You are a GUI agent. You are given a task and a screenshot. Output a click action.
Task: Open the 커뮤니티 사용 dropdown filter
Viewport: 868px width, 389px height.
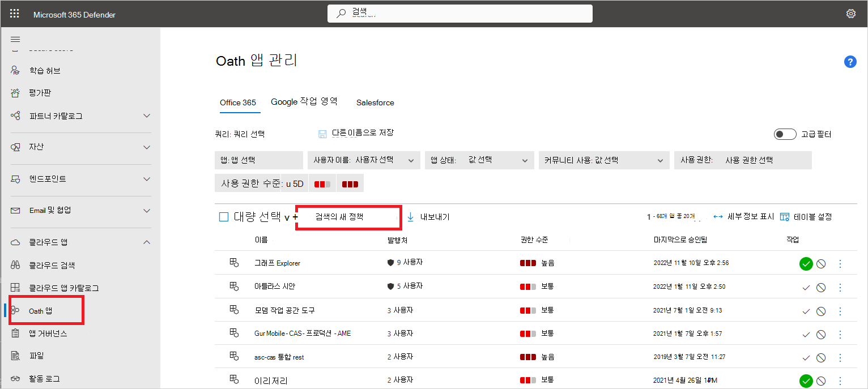pyautogui.click(x=604, y=160)
